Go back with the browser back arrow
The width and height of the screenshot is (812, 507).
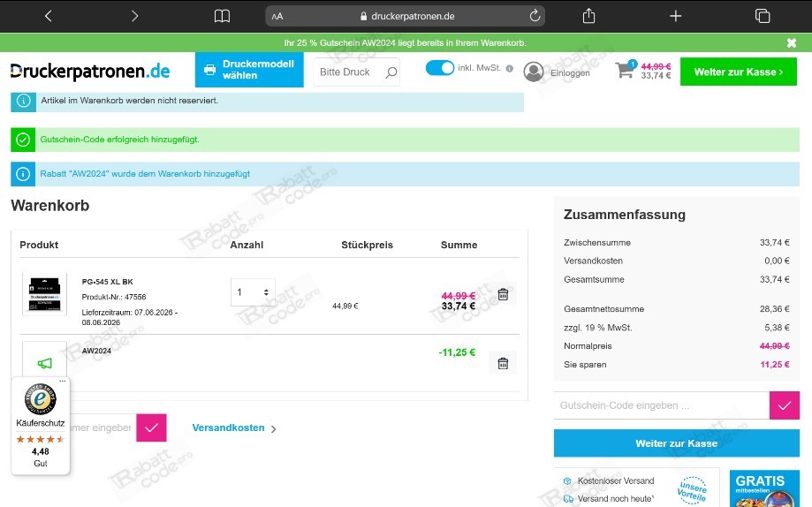click(49, 16)
